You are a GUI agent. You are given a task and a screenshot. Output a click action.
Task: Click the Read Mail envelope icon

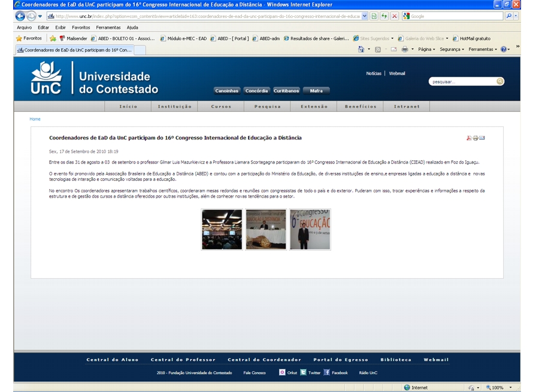point(393,50)
